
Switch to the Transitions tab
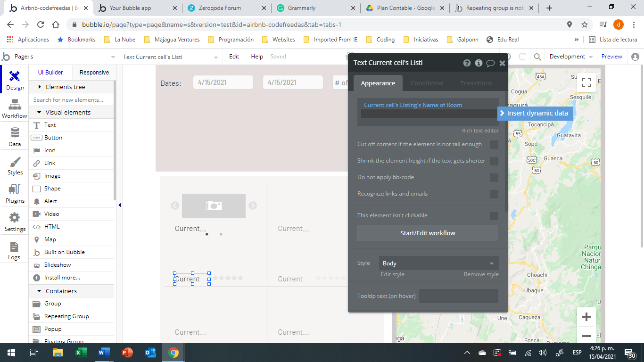[476, 83]
